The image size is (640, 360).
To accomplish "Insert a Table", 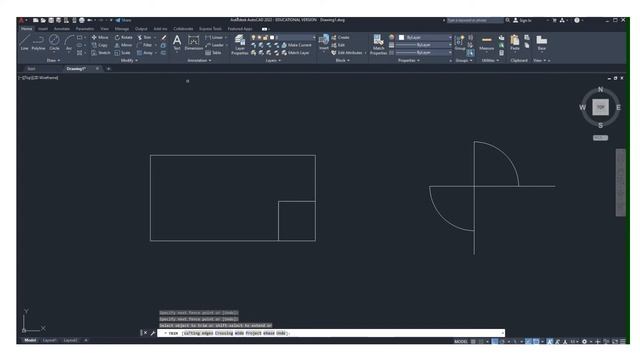I will (213, 53).
